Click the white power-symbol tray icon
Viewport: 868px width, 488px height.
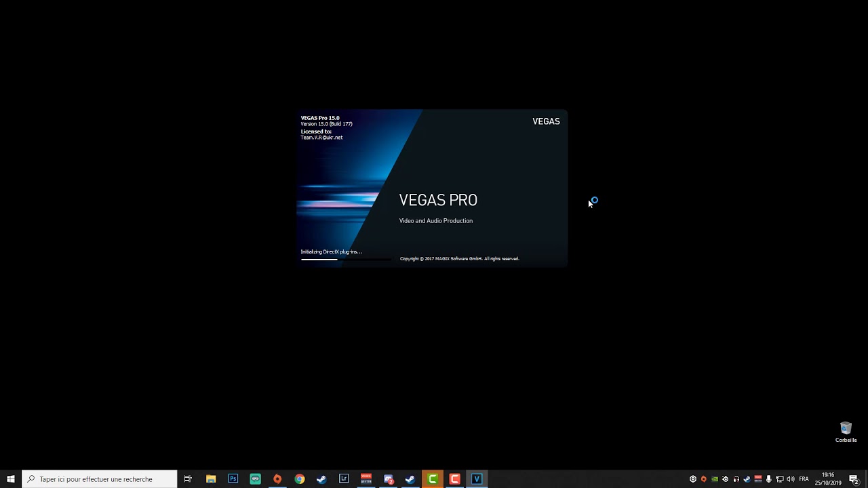click(x=692, y=479)
